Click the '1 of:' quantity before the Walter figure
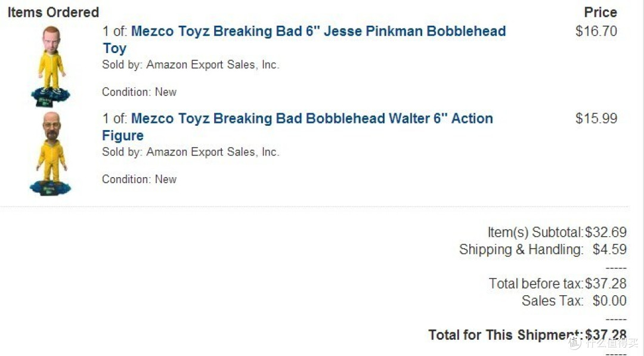This screenshot has width=644, height=356. [115, 119]
